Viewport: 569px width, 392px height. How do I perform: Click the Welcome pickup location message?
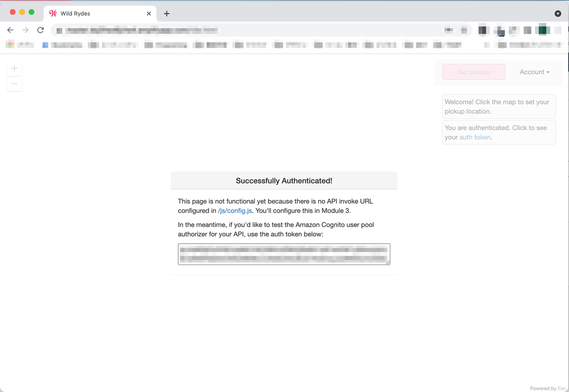(x=498, y=107)
